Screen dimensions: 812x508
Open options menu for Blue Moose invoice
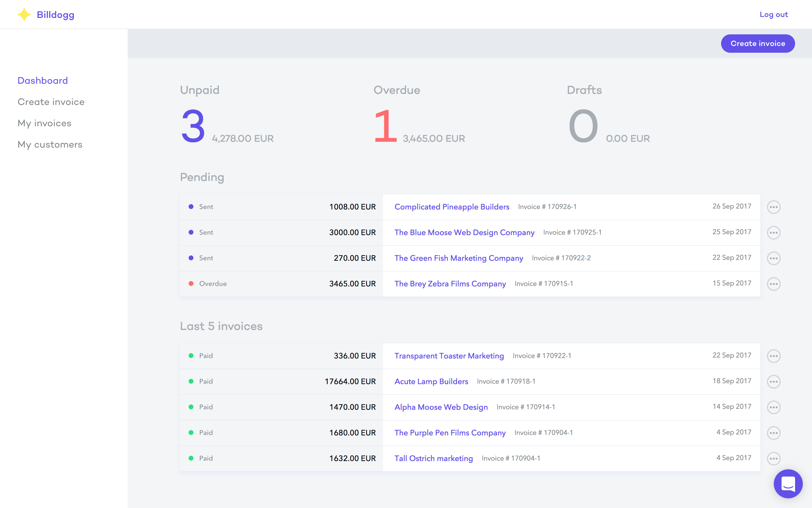773,232
